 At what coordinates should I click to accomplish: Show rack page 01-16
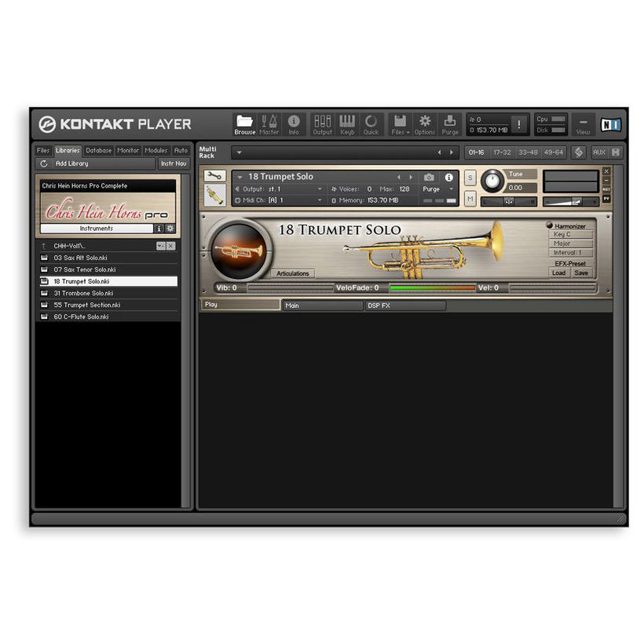click(477, 152)
